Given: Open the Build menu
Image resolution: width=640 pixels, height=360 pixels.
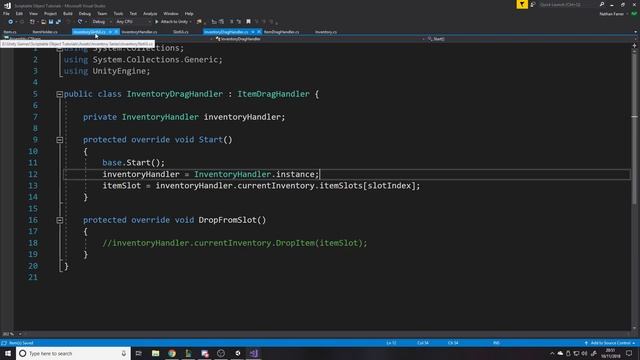Looking at the screenshot, I should [x=68, y=13].
